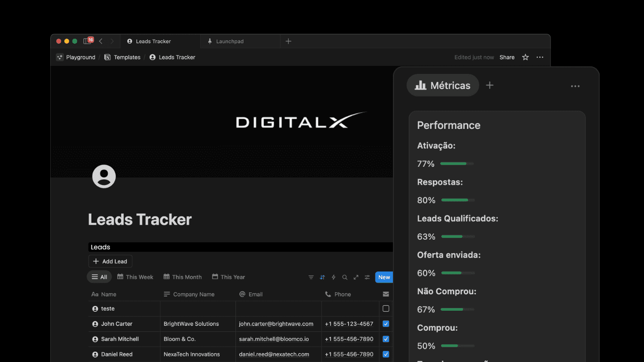
Task: Click the Share button
Action: (x=507, y=57)
